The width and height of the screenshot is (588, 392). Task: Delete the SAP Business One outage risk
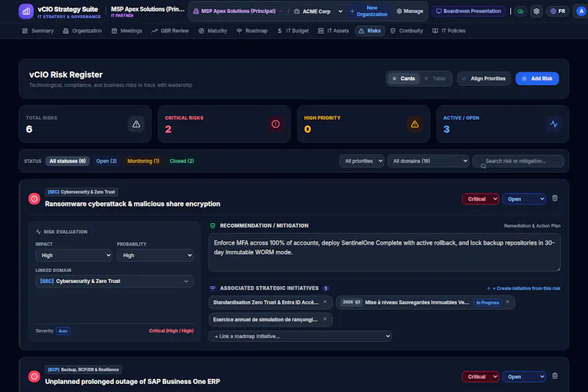555,376
